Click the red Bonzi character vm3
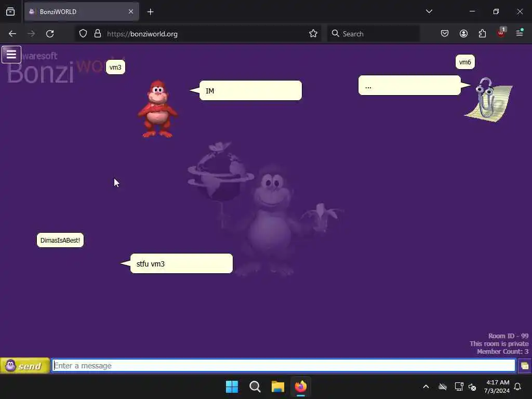Viewport: 532px width, 399px height. 157,109
